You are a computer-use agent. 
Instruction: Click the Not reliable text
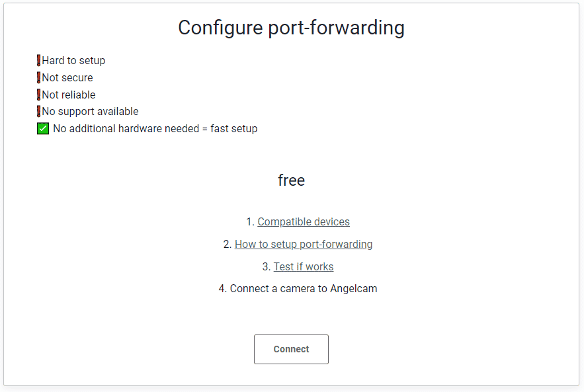click(69, 95)
